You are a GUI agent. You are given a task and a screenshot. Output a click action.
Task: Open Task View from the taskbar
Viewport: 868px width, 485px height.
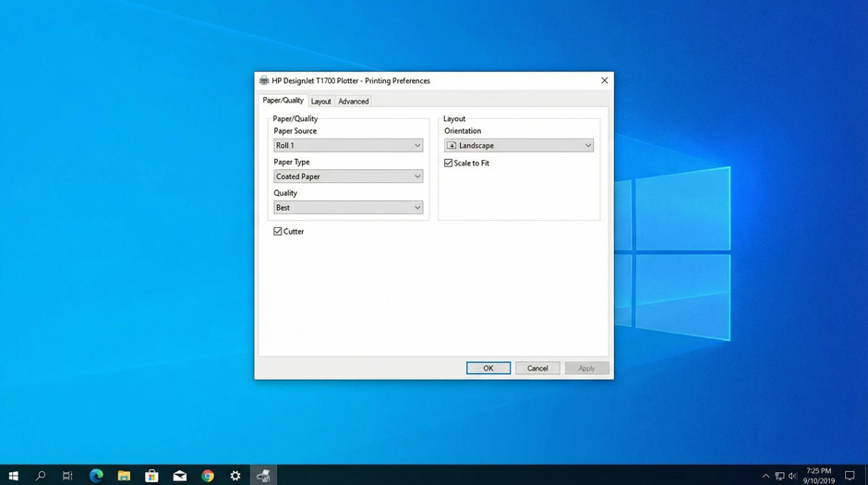[x=67, y=476]
